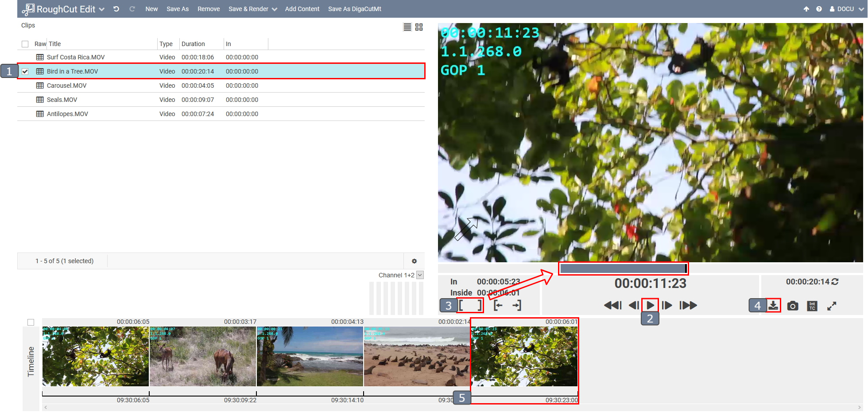Expand the Save & Render menu
This screenshot has width=868, height=416.
252,9
